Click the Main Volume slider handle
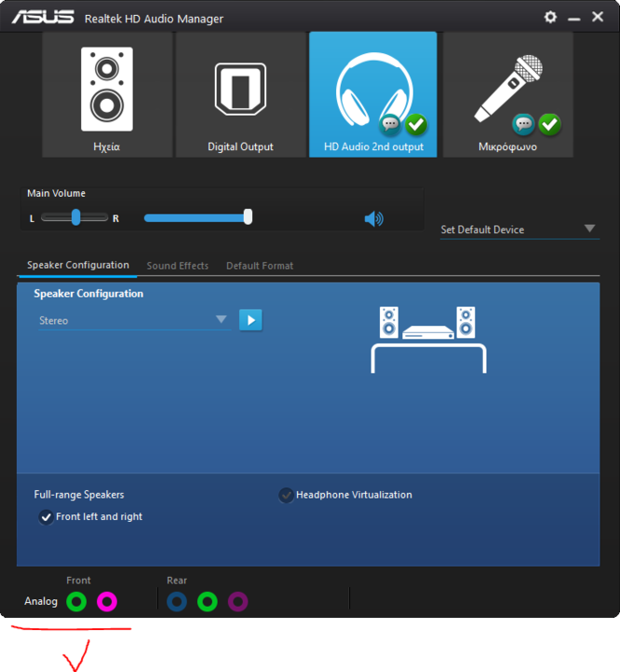 coord(247,217)
